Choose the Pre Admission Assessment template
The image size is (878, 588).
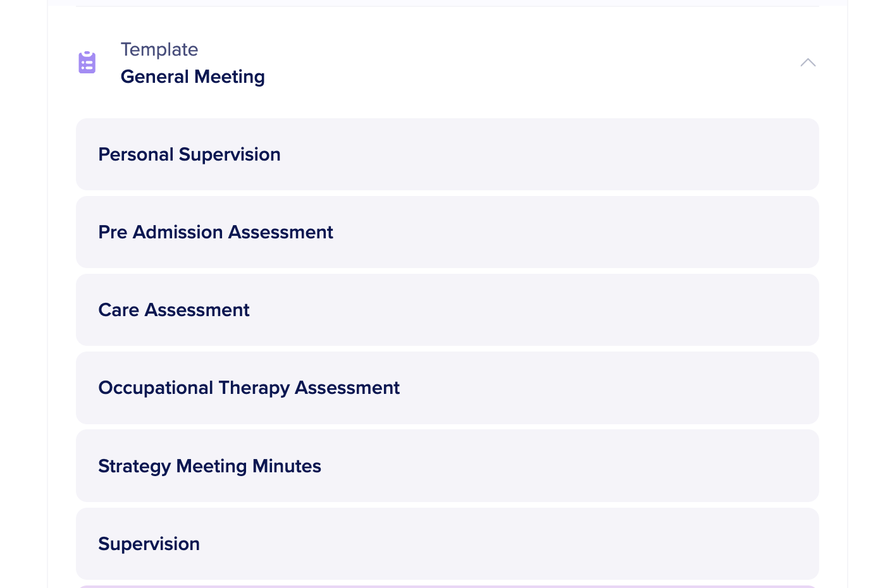tap(447, 232)
